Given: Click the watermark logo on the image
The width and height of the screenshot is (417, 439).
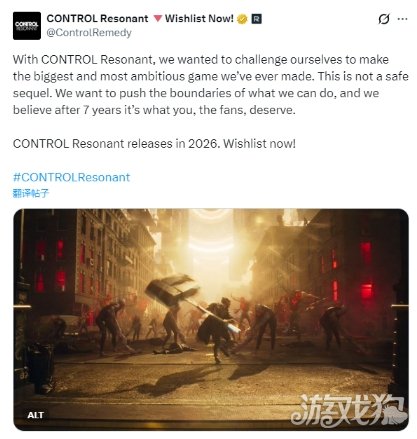Looking at the screenshot, I should (348, 410).
